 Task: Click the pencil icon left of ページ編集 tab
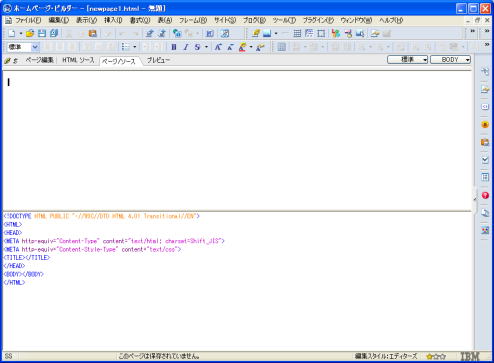pyautogui.click(x=7, y=61)
